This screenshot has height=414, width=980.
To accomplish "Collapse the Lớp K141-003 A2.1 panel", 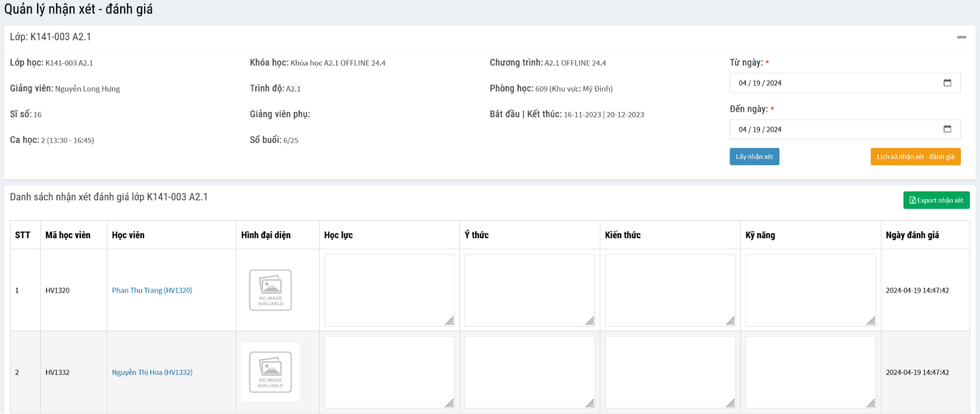I will (x=961, y=37).
